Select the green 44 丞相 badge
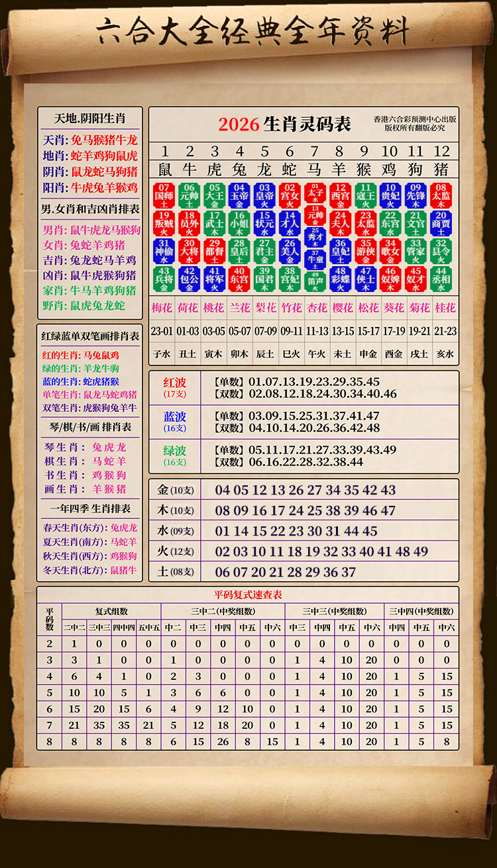The width and height of the screenshot is (497, 868). 441,279
